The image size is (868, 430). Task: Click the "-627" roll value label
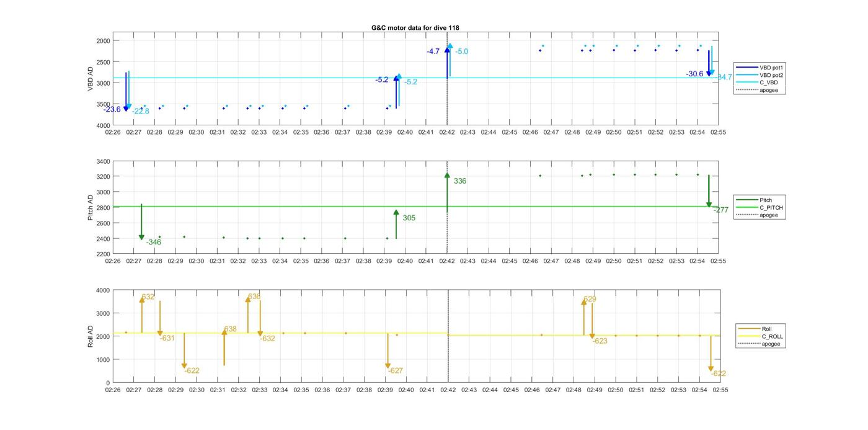click(x=396, y=370)
